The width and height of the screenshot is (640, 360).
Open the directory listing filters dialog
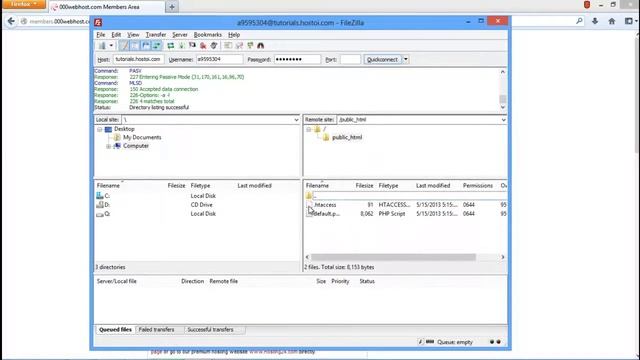tap(228, 46)
